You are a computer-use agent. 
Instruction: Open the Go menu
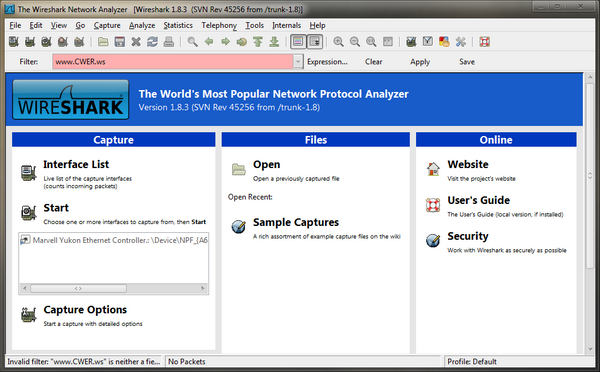click(x=80, y=25)
